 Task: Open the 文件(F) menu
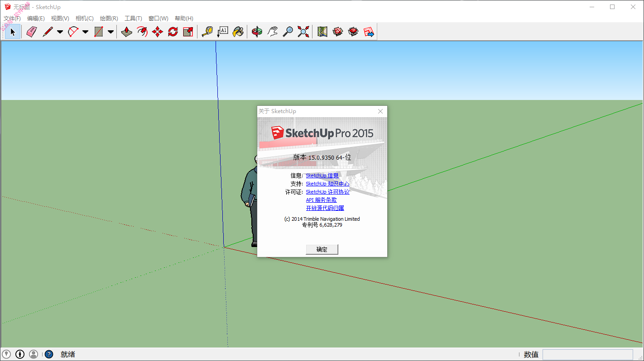(x=12, y=19)
